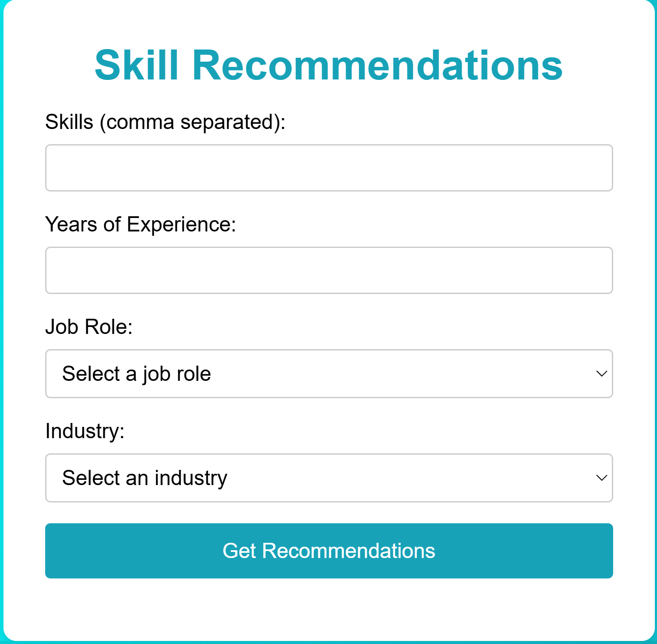Click the "Years of Experience:" label
The image size is (657, 644).
tap(141, 225)
